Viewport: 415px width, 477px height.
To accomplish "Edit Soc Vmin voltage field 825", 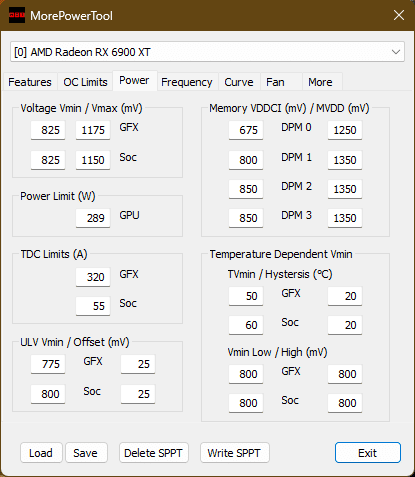I will pos(48,160).
